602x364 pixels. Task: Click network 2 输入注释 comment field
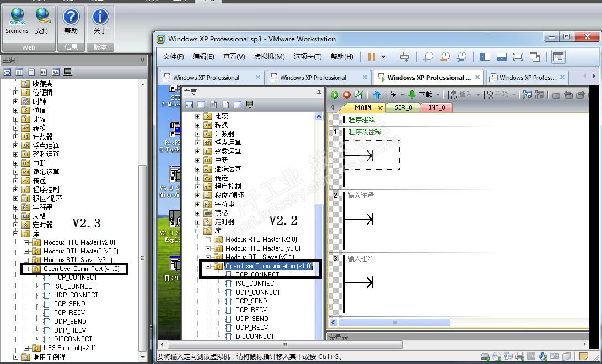click(361, 195)
